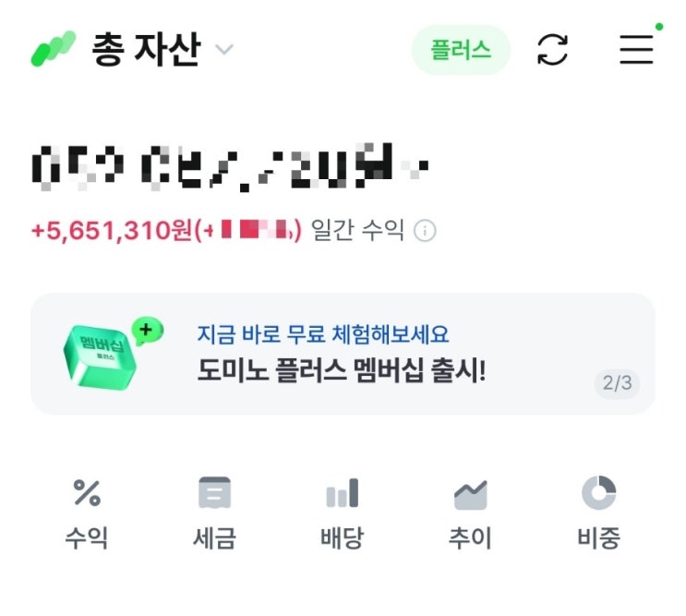Click the 지금 바로 무료 체험해보세요 link
686x616 pixels.
tap(323, 334)
